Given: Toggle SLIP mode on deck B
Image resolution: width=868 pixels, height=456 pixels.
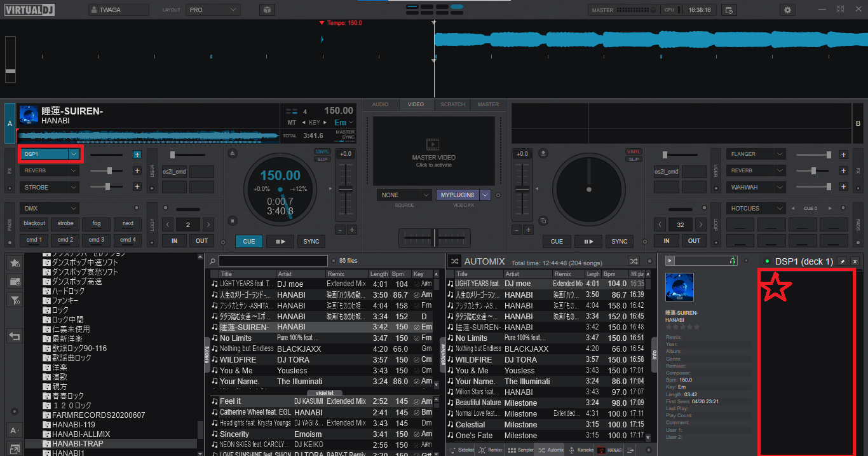Looking at the screenshot, I should tap(634, 159).
